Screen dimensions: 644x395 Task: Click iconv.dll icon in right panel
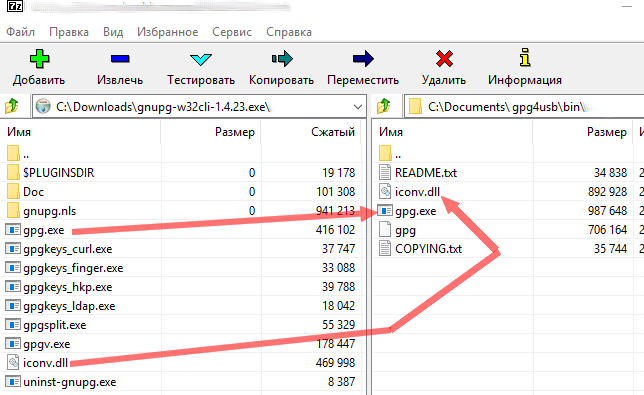coord(385,191)
